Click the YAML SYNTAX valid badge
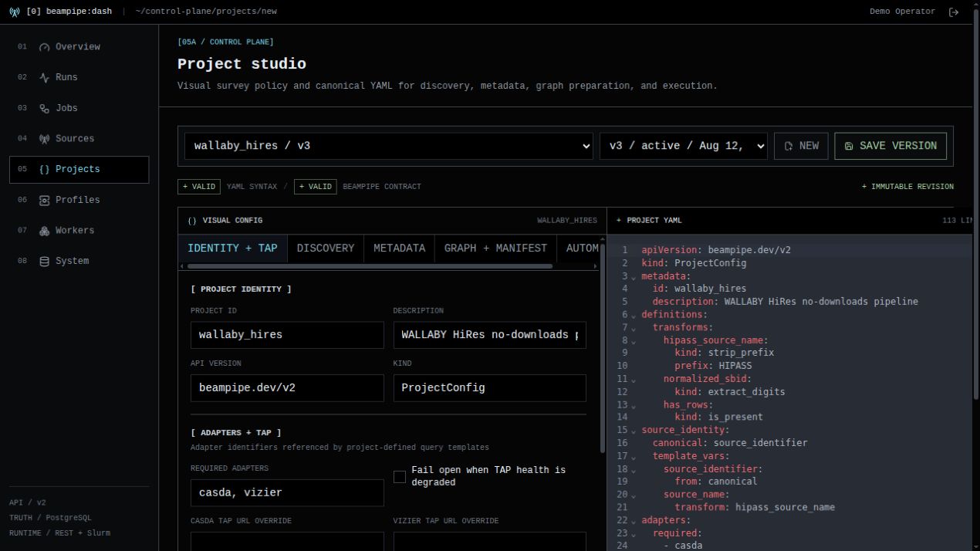Viewport: 980px width, 551px height. [199, 187]
